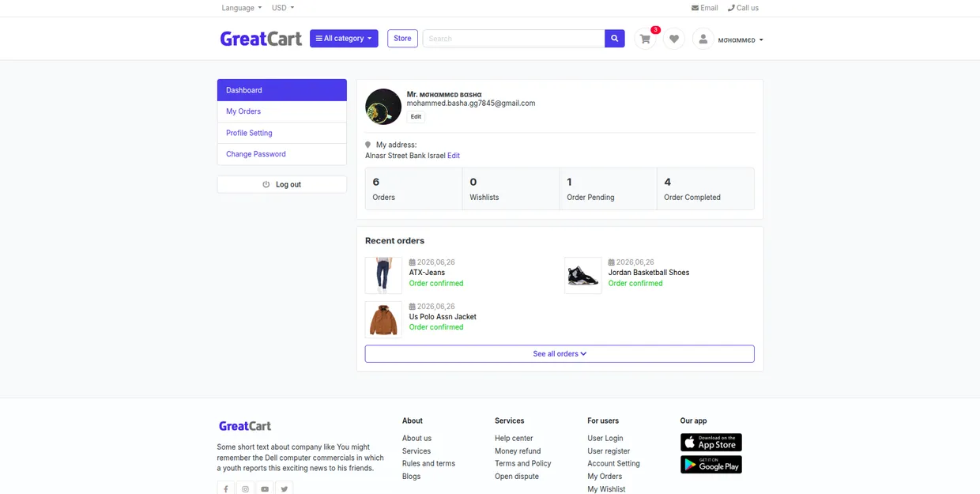The image size is (980, 494).
Task: Open the Facebook social icon
Action: pyautogui.click(x=226, y=488)
